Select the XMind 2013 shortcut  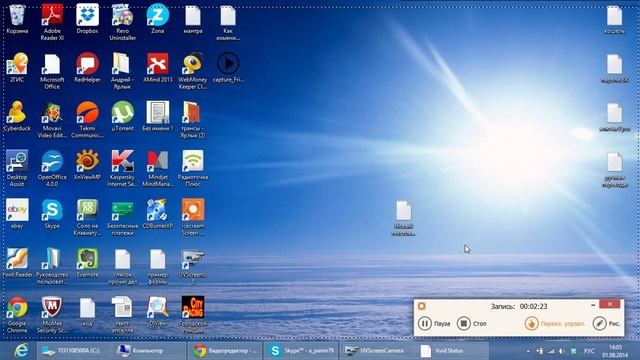pos(158,68)
